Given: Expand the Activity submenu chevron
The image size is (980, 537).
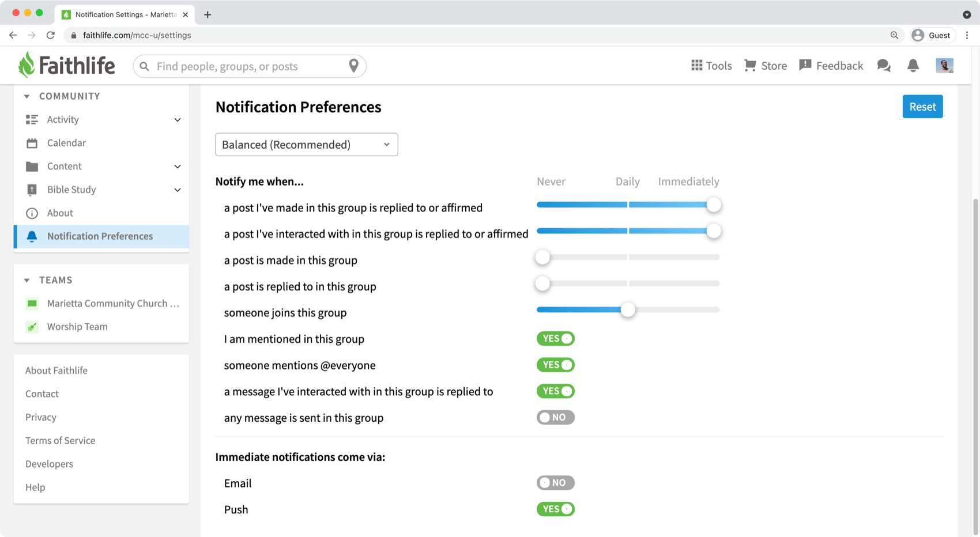Looking at the screenshot, I should [178, 120].
